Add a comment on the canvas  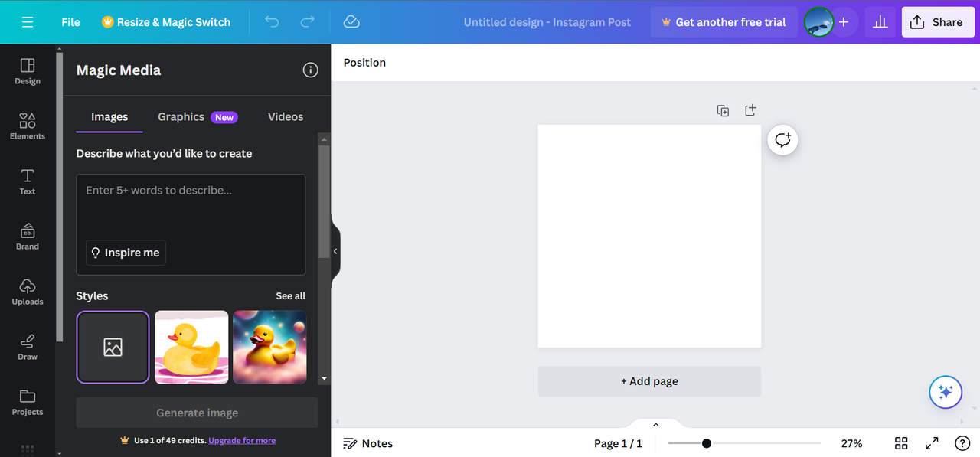coord(782,140)
